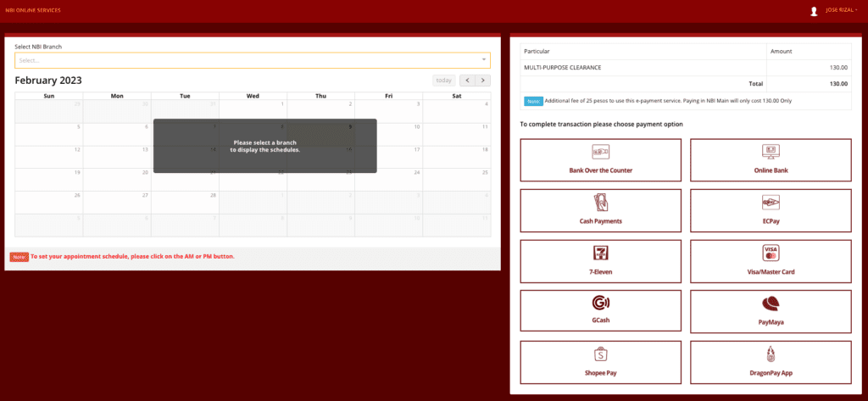The image size is (868, 401).
Task: Select February 27 on calendar
Action: [x=117, y=202]
